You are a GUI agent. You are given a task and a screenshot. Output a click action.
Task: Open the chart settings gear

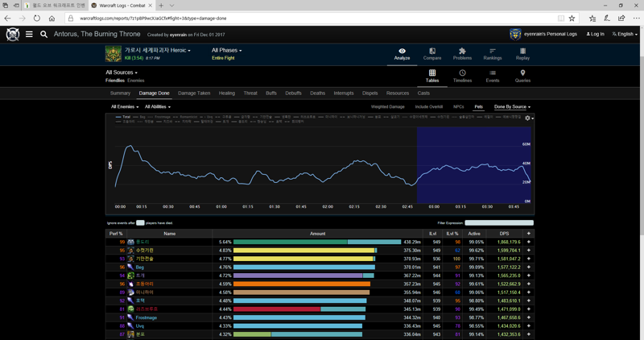tap(528, 118)
